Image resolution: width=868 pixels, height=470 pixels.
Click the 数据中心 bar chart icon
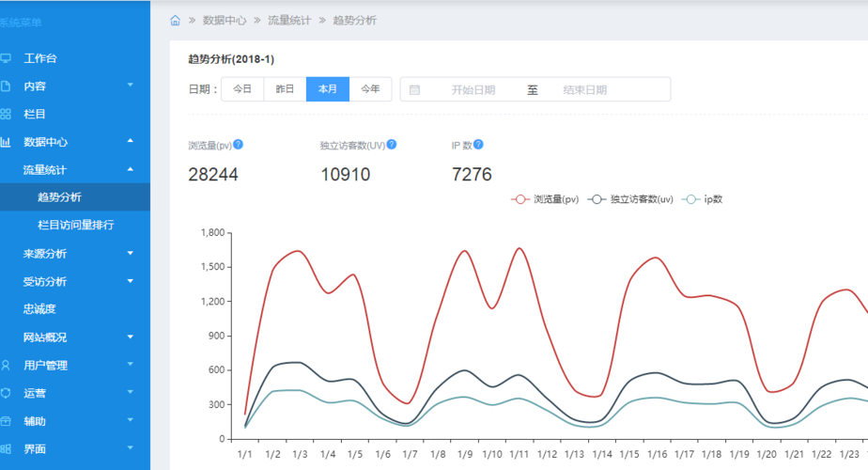click(6, 142)
